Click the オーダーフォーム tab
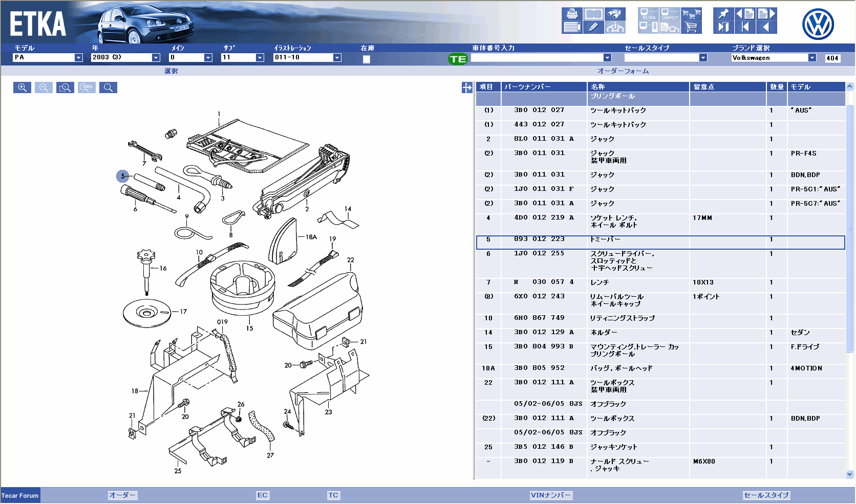Screen dimensions: 856x504 point(623,71)
